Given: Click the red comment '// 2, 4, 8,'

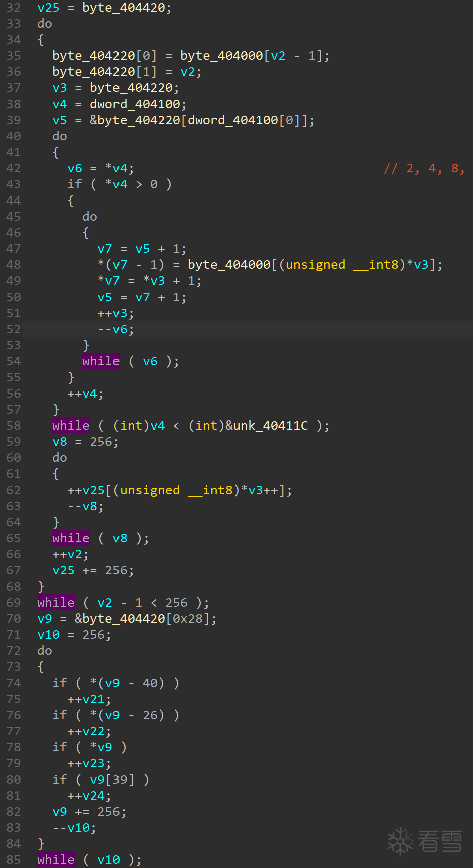Looking at the screenshot, I should tap(425, 168).
